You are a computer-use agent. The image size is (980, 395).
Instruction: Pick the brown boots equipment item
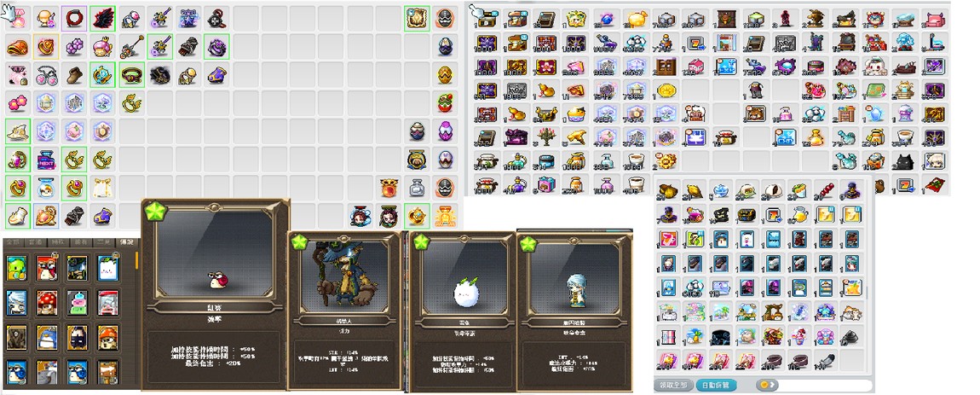pos(74,76)
